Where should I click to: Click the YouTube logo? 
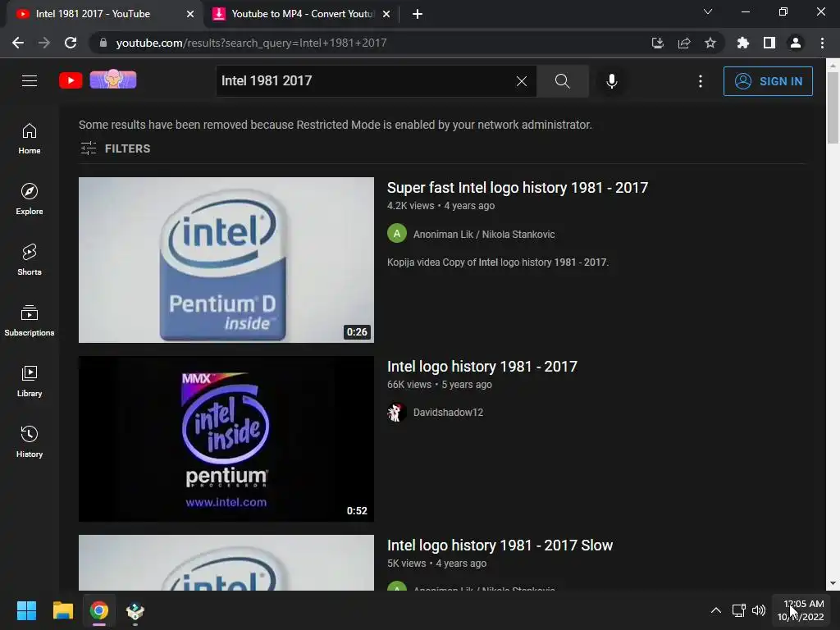click(71, 80)
